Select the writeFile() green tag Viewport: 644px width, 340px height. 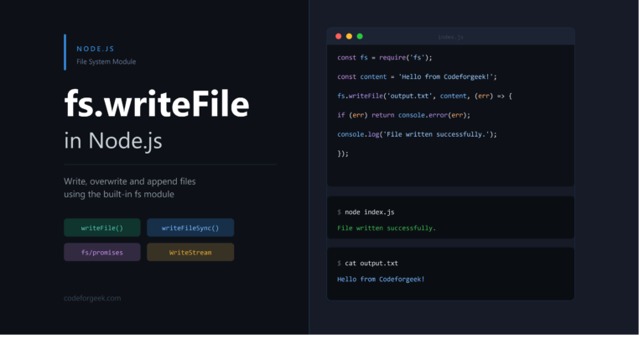[x=101, y=228]
